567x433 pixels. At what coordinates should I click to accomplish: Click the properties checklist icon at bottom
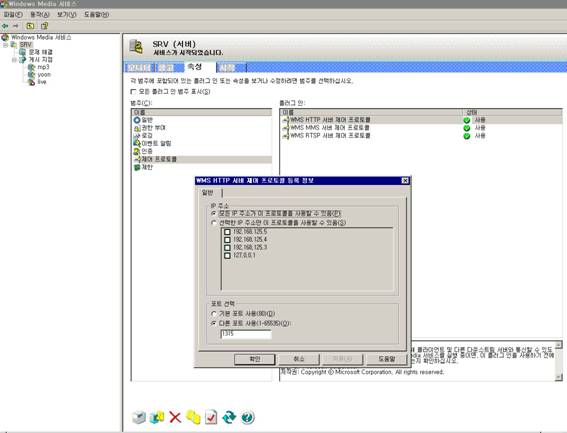[x=211, y=417]
